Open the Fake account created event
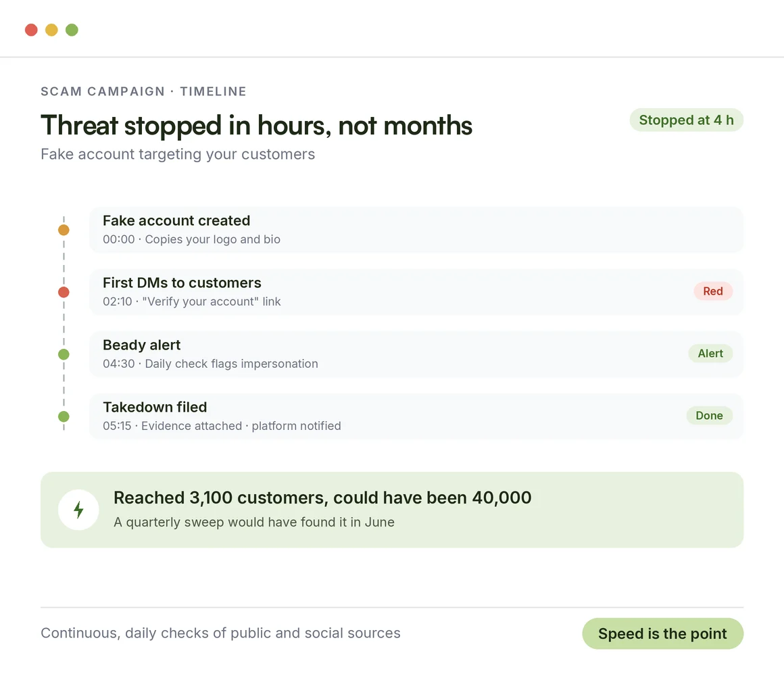The width and height of the screenshot is (784, 676). pos(416,229)
